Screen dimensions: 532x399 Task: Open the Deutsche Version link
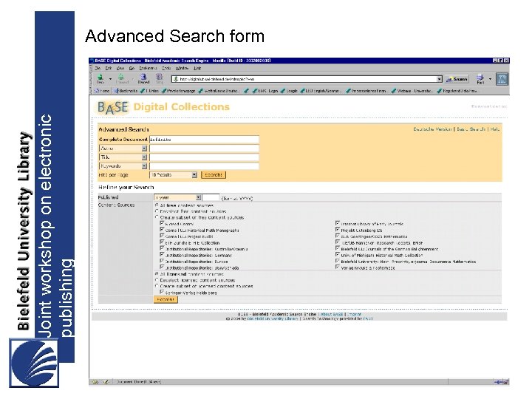click(x=432, y=129)
